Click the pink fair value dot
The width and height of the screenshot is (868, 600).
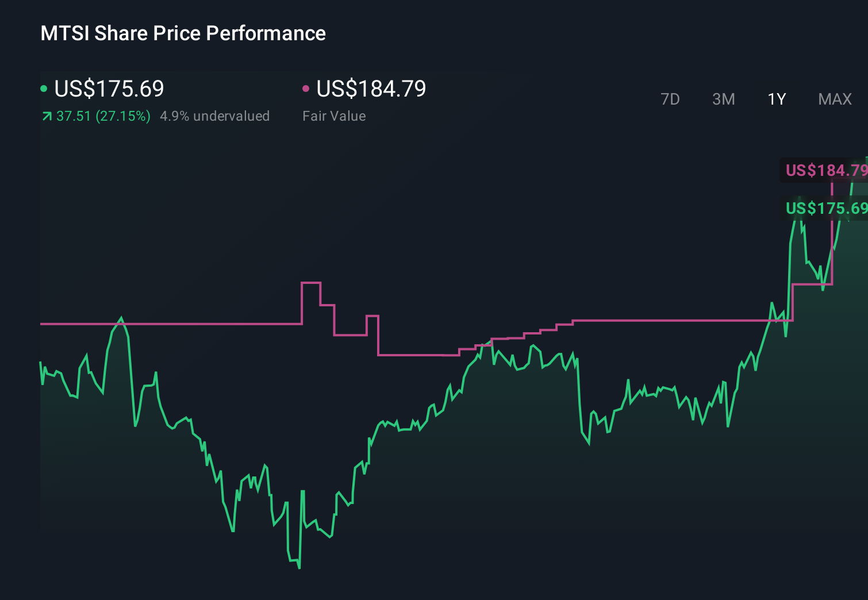[306, 89]
